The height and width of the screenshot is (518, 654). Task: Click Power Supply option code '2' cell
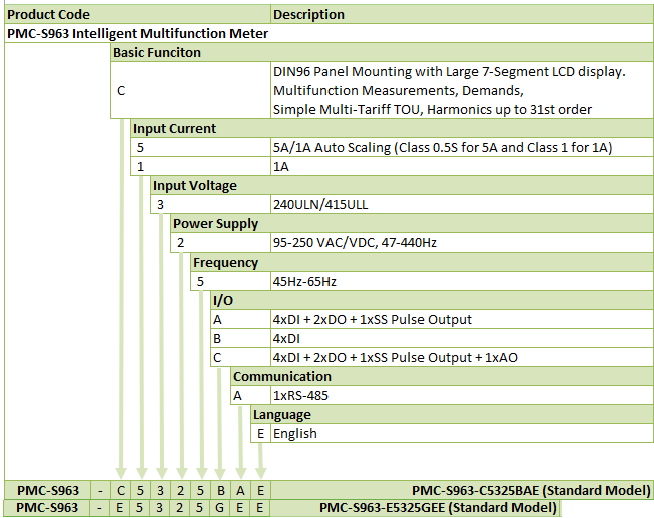pos(220,243)
